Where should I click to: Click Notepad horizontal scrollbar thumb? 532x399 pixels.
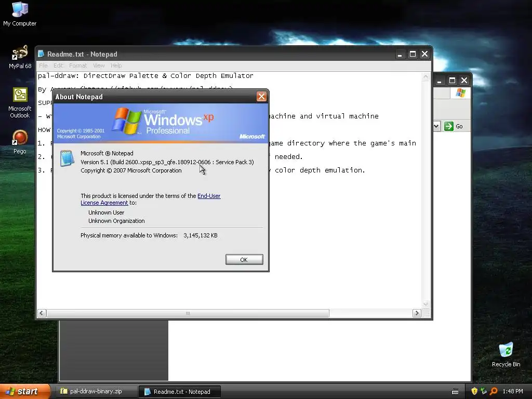click(x=188, y=313)
